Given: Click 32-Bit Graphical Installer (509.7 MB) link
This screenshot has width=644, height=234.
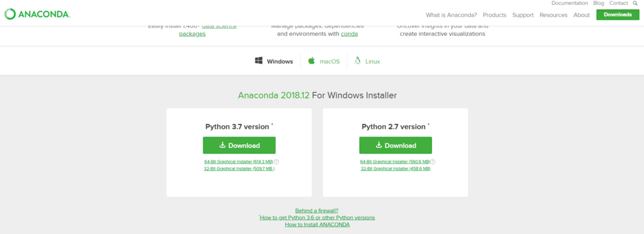Looking at the screenshot, I should click(x=239, y=169).
